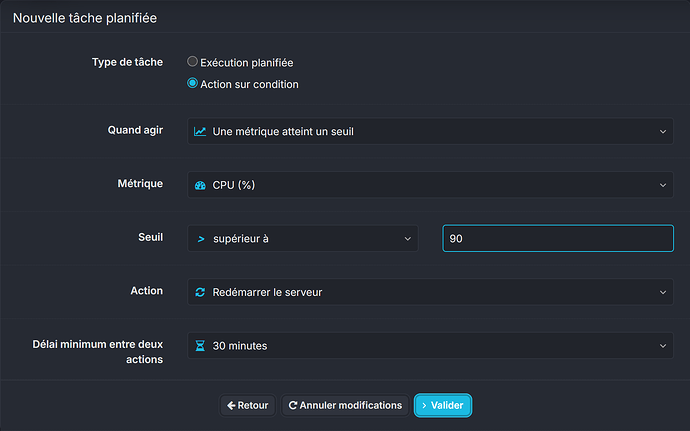The image size is (690, 431).
Task: Click the chevron arrow of Quand agir select
Action: coord(663,132)
